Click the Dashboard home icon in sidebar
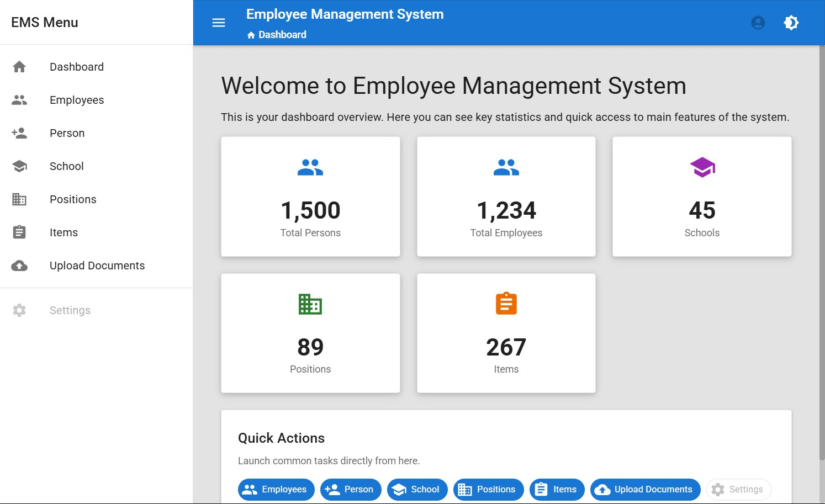Image resolution: width=825 pixels, height=504 pixels. (19, 67)
